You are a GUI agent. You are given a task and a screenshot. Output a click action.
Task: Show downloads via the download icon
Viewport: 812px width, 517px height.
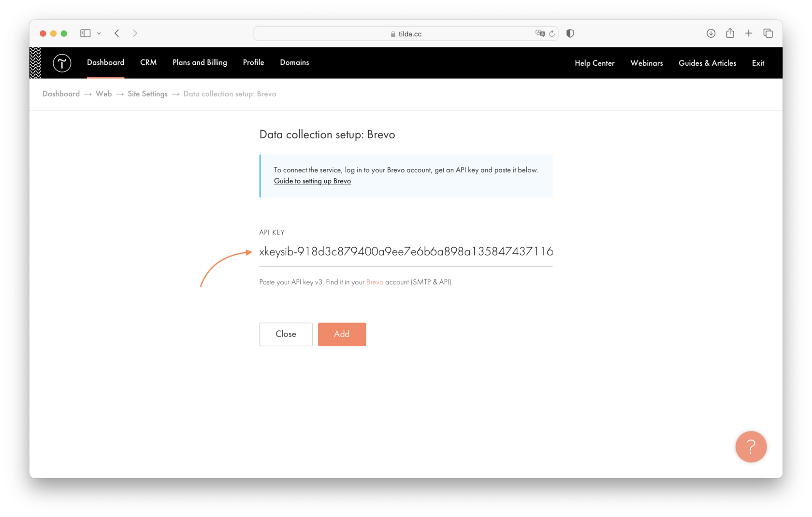[711, 33]
